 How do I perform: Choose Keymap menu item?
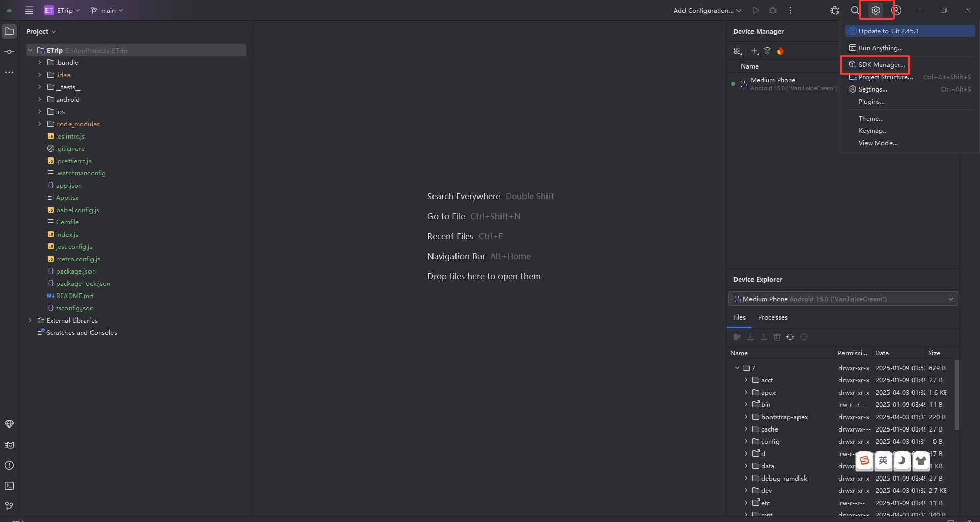910,131
